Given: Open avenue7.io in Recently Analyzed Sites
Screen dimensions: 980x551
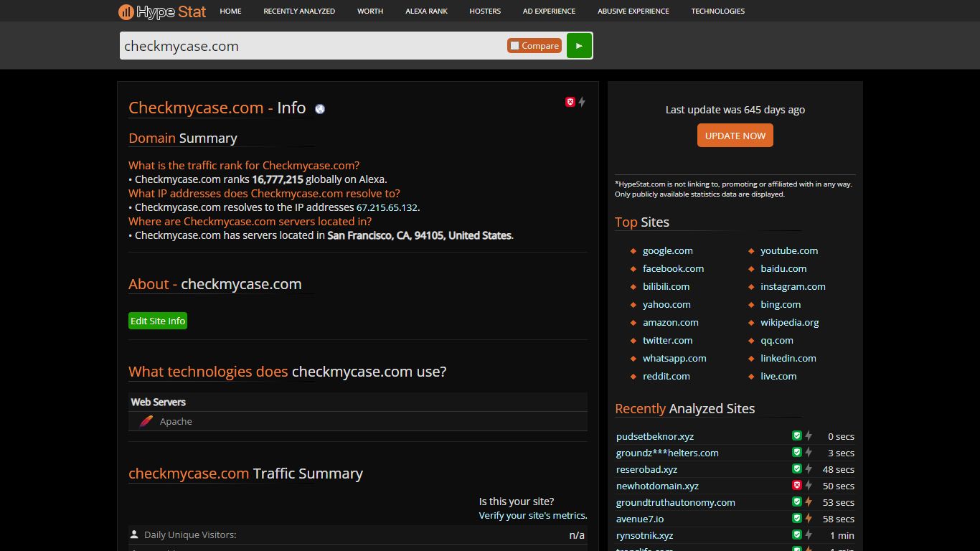Looking at the screenshot, I should [x=640, y=519].
